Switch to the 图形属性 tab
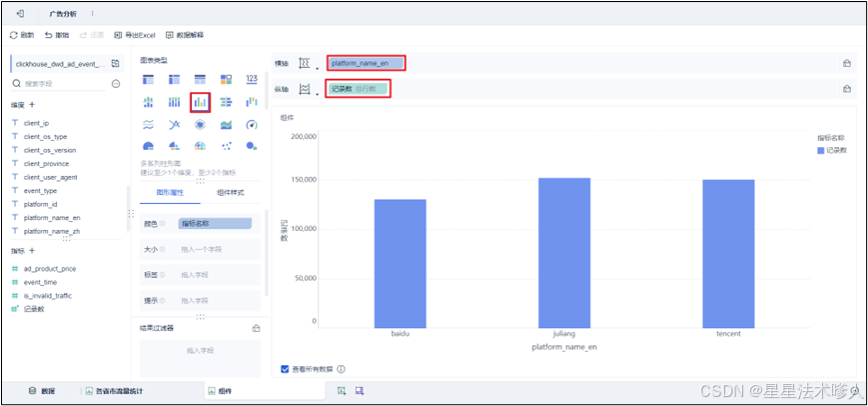 click(x=170, y=193)
